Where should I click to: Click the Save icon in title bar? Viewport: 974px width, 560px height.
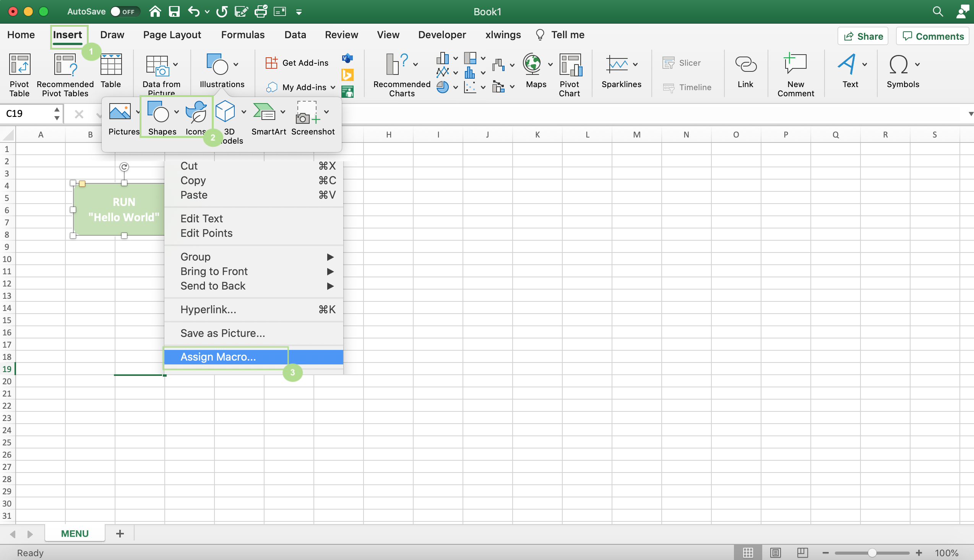pyautogui.click(x=174, y=11)
